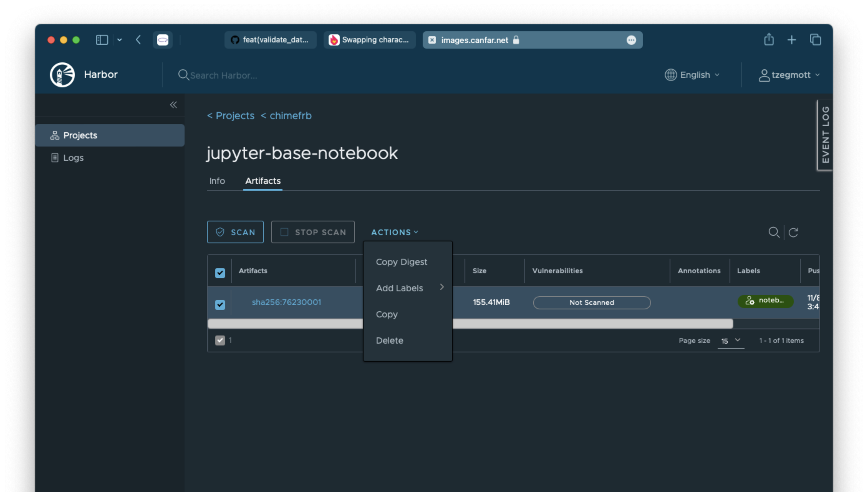
Task: Click the selected-count checkbox in table footer
Action: [x=220, y=340]
